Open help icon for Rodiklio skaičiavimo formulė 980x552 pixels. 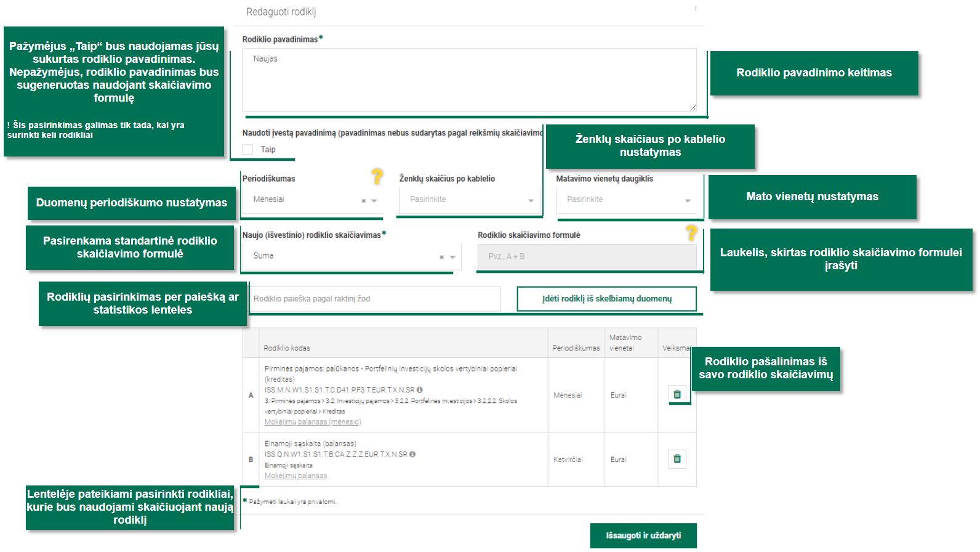pos(691,233)
